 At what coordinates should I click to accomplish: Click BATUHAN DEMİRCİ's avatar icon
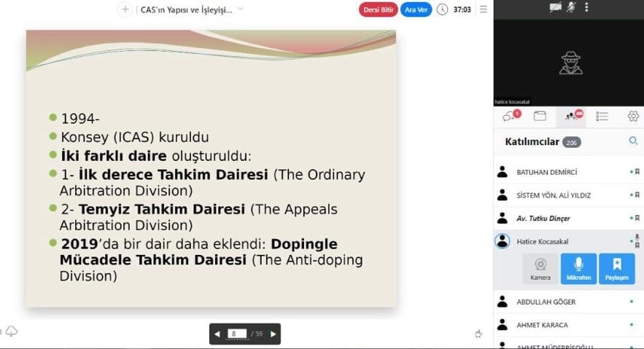503,172
